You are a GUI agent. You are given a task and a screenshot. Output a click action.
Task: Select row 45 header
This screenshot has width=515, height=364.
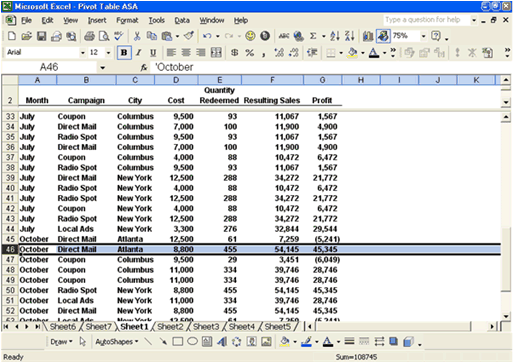pos(10,239)
